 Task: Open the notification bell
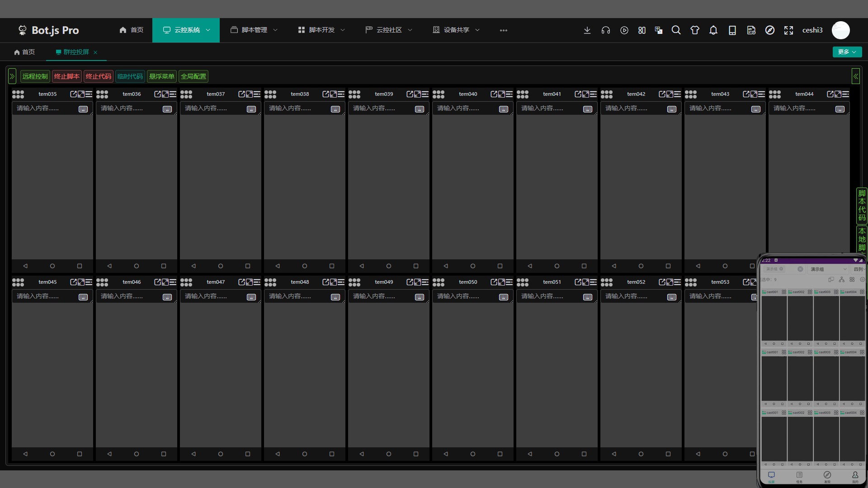tap(713, 30)
